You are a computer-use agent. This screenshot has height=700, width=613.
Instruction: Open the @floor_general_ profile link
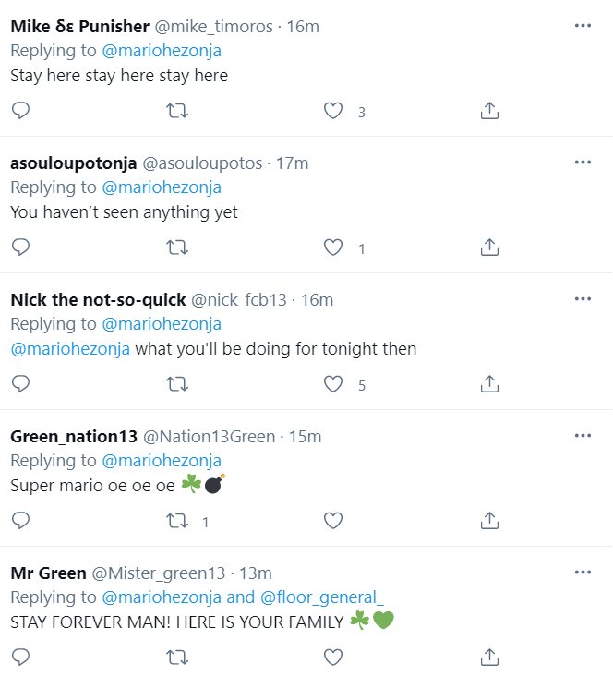321,597
